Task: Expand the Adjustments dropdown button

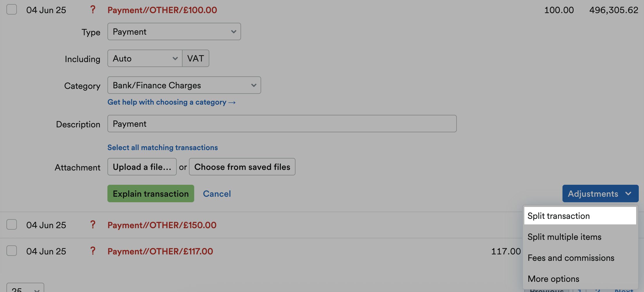Action: (x=600, y=194)
